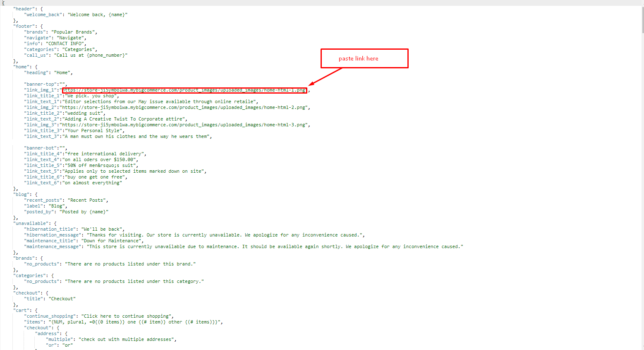Click the "or": "or" line

[x=60, y=345]
